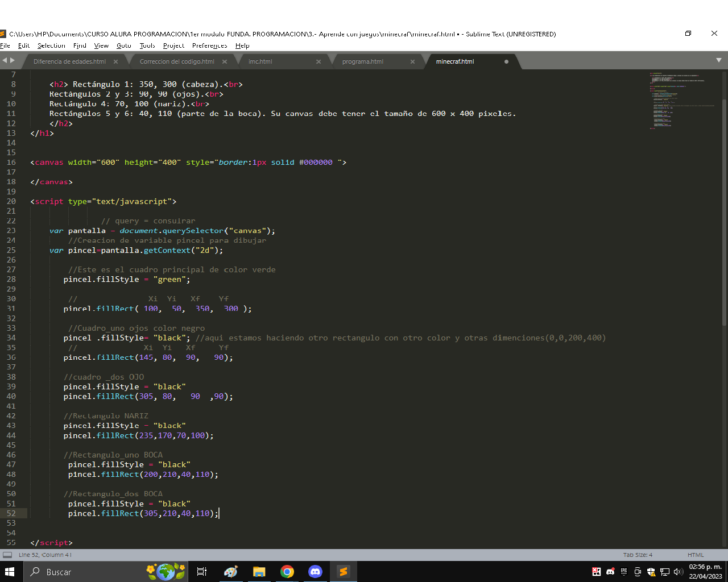The image size is (728, 582).
Task: Switch to Diferencia de edades.html tab
Action: (69, 61)
